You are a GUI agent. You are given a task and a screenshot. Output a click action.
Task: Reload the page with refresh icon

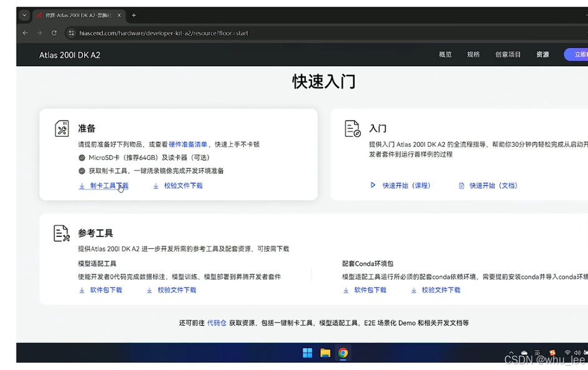tap(54, 33)
